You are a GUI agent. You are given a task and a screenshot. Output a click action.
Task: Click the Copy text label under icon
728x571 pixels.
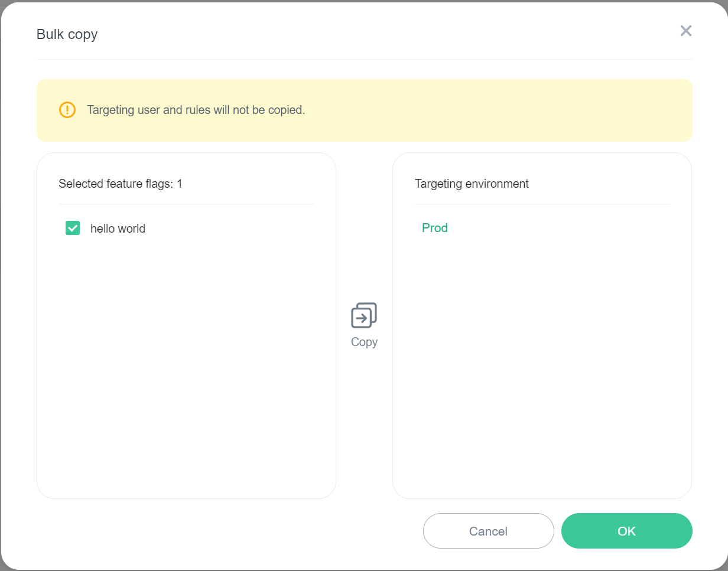click(x=364, y=342)
